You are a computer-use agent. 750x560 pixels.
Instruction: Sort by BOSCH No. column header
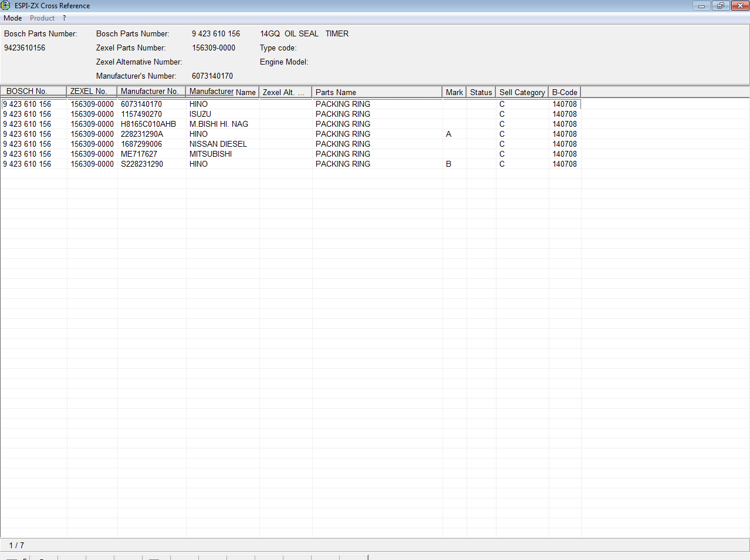coord(33,92)
